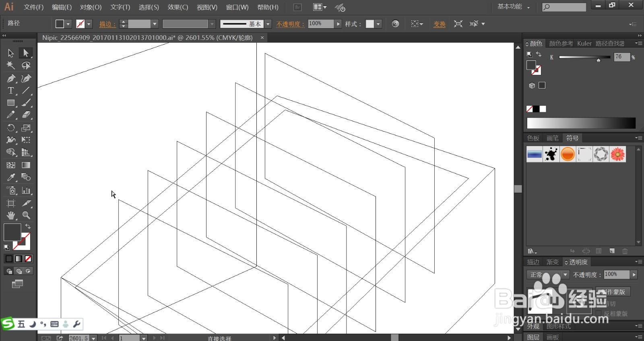Enable Draw Behind mode
The height and width of the screenshot is (341, 644).
point(19,271)
